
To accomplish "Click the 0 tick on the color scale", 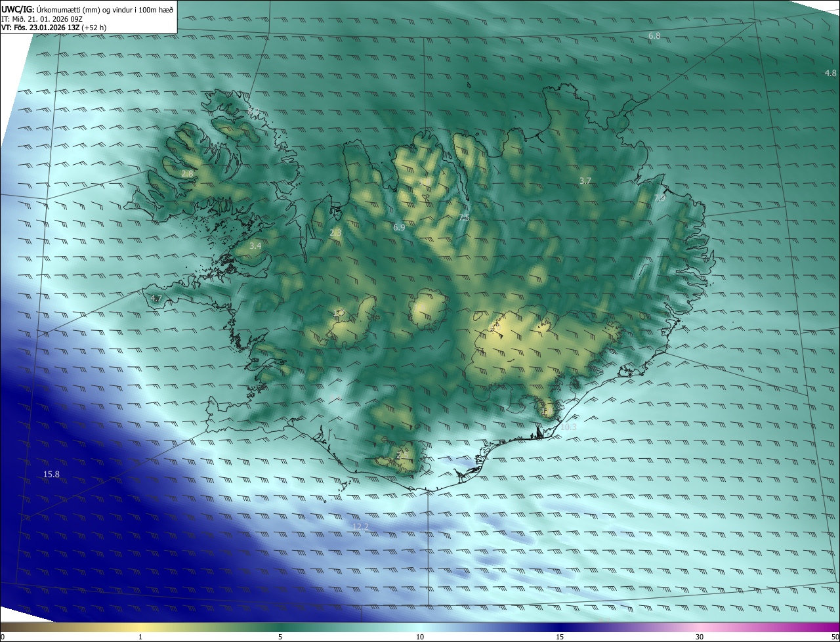I will 3,637.
